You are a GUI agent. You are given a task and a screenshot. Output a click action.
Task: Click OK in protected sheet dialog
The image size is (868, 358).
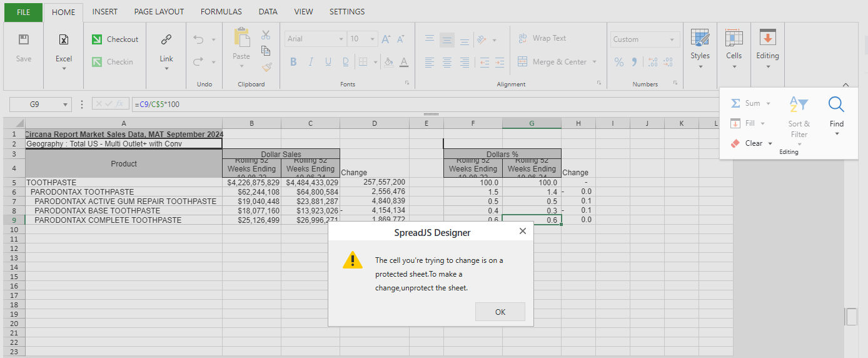(x=500, y=312)
